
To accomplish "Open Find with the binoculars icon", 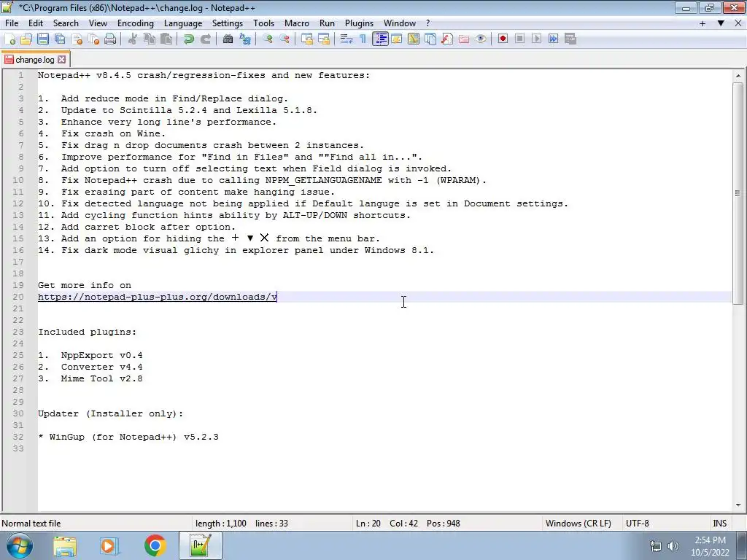I will point(228,39).
